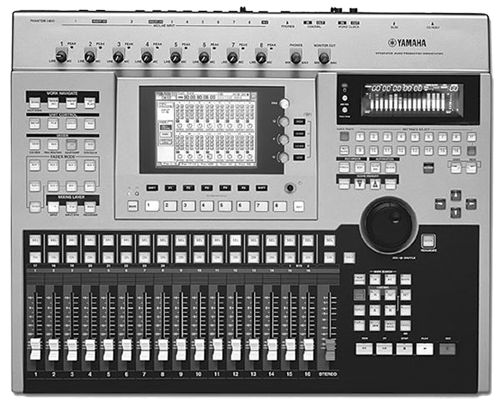Screen dimensions: 500x403
Task: Click the input 4 gain knob
Action: click(146, 57)
